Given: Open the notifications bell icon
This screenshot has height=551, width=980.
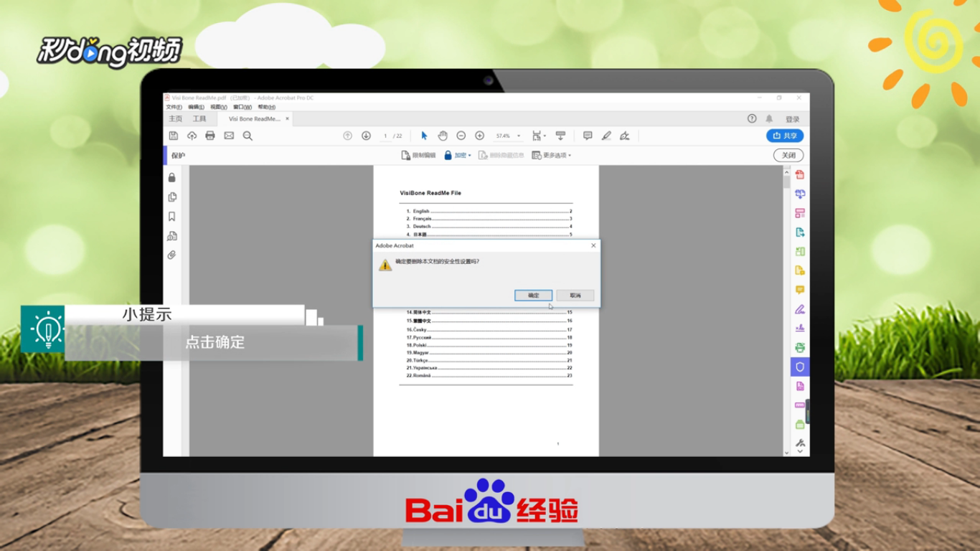Looking at the screenshot, I should 769,118.
